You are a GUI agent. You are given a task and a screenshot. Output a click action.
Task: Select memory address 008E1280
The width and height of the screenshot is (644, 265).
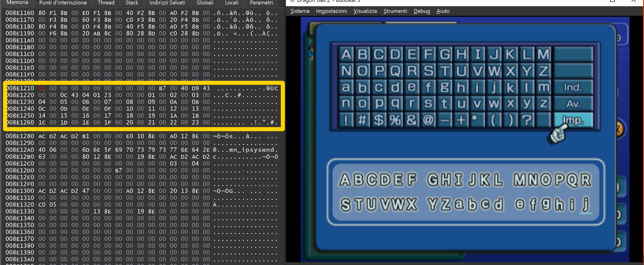click(x=20, y=136)
